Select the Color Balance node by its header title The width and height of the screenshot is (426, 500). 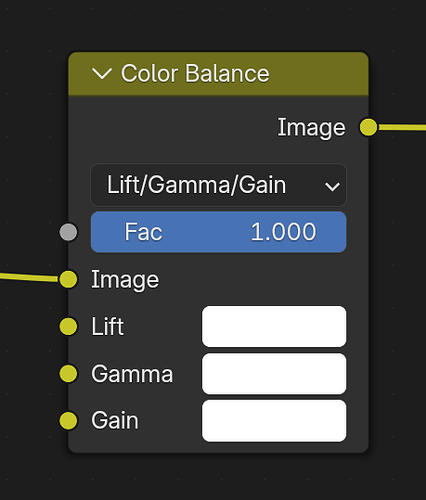pos(195,74)
